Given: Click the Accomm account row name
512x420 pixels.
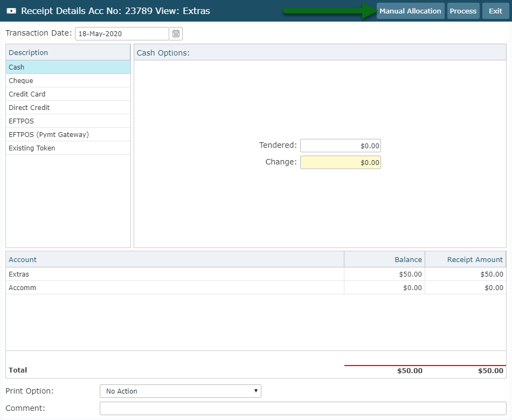Looking at the screenshot, I should 23,288.
